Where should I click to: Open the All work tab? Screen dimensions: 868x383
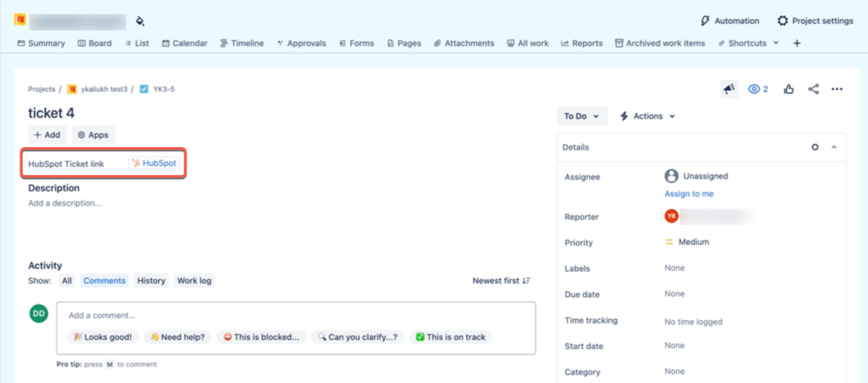coord(528,43)
